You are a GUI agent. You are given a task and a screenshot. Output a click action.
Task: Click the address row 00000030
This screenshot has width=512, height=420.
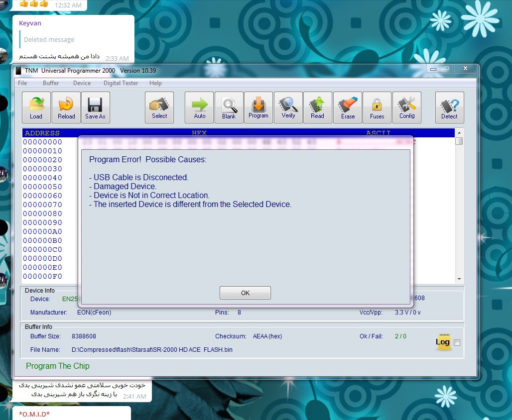tap(42, 169)
